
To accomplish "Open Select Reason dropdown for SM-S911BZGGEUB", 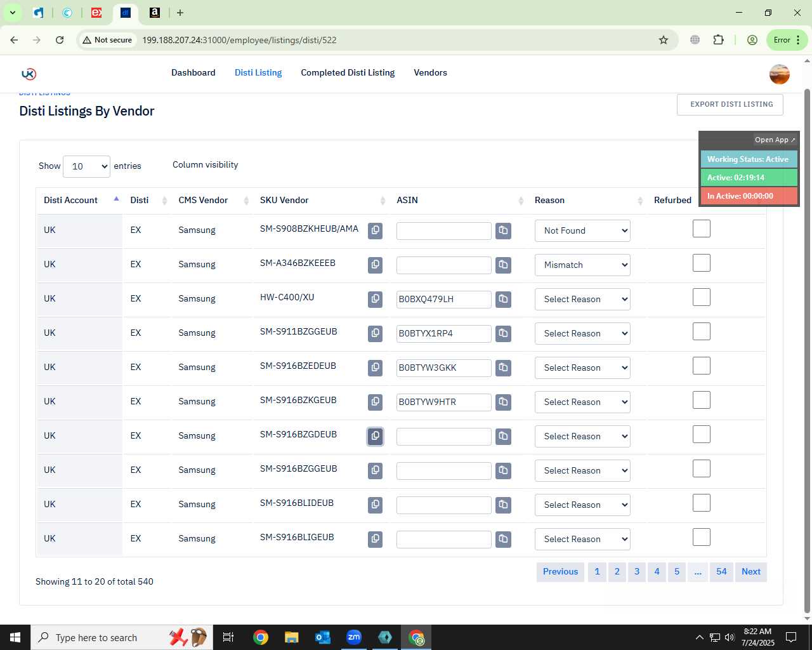I will [x=582, y=333].
